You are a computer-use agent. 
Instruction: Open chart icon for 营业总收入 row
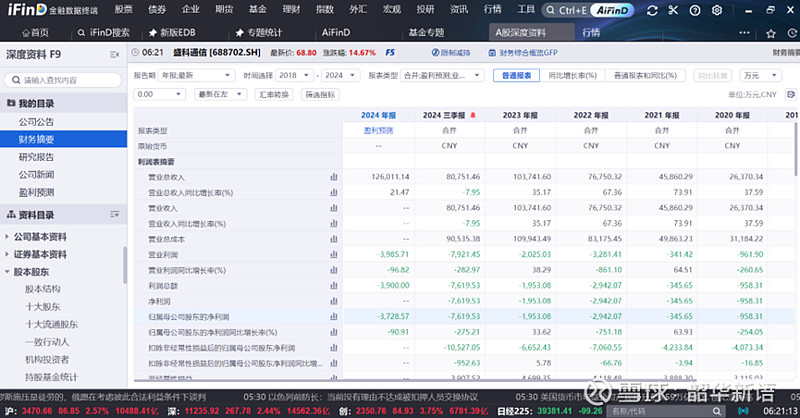pyautogui.click(x=334, y=177)
